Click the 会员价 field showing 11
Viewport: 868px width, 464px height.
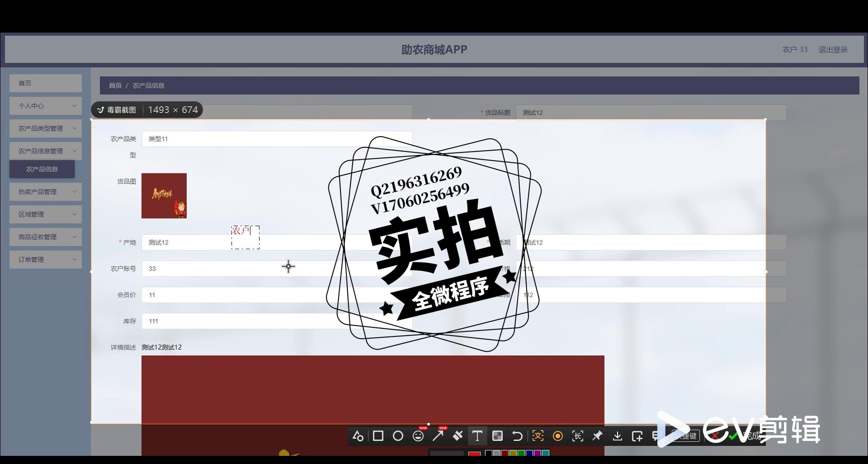click(277, 295)
